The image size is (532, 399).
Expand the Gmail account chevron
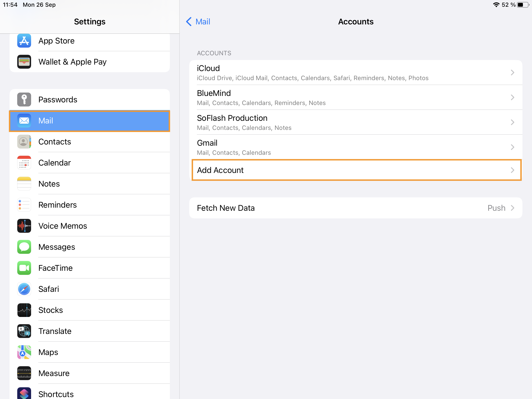pos(512,147)
